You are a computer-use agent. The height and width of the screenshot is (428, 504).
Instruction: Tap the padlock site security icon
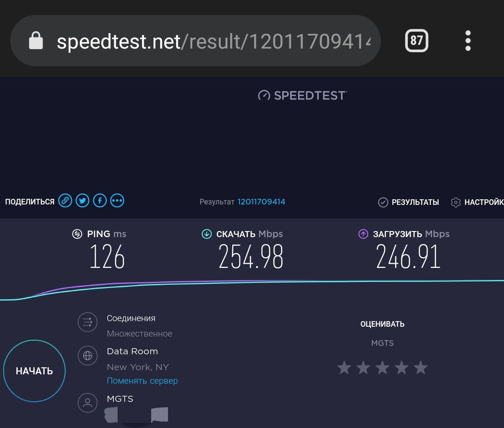pyautogui.click(x=36, y=41)
